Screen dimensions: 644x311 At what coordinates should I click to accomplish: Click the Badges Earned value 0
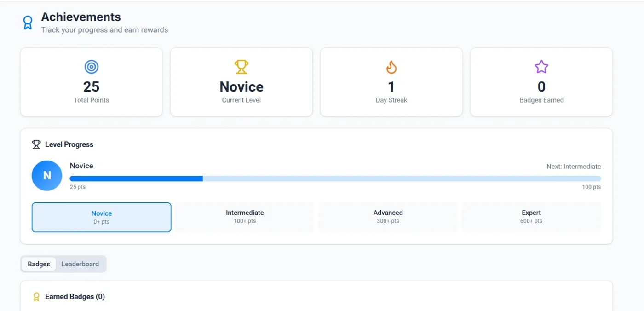pos(541,86)
